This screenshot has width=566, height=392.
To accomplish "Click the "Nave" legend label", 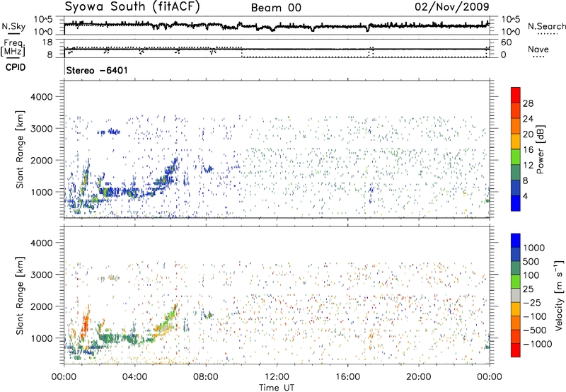I will [x=538, y=49].
